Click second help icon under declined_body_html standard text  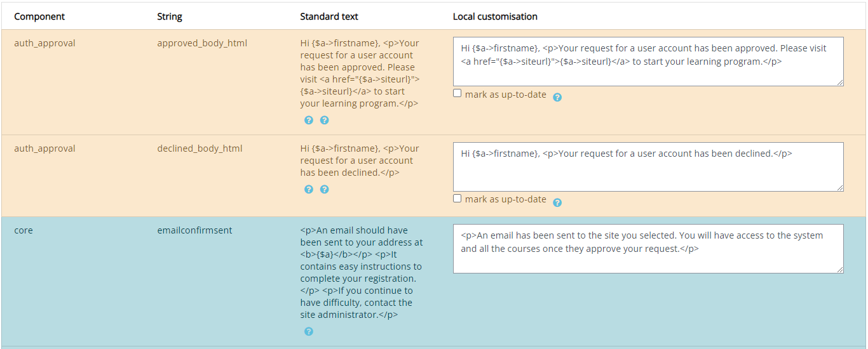tap(324, 189)
